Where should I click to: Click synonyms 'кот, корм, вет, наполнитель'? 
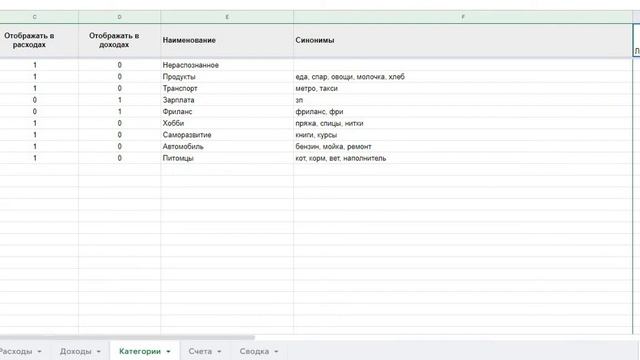coord(463,158)
